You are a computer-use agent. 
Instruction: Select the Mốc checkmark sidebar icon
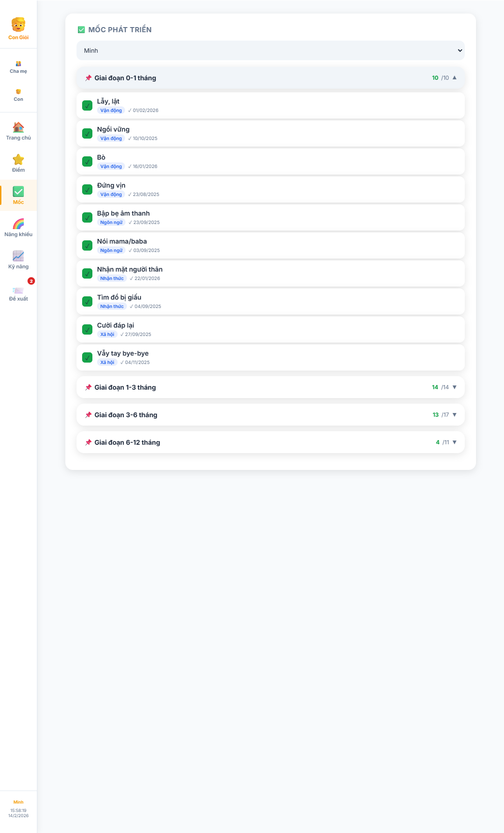tap(18, 192)
